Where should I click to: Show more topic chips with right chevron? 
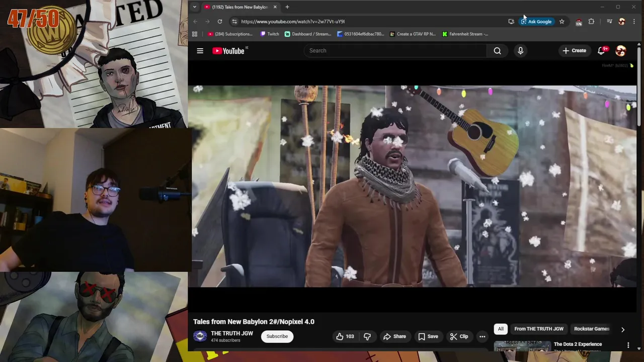622,329
